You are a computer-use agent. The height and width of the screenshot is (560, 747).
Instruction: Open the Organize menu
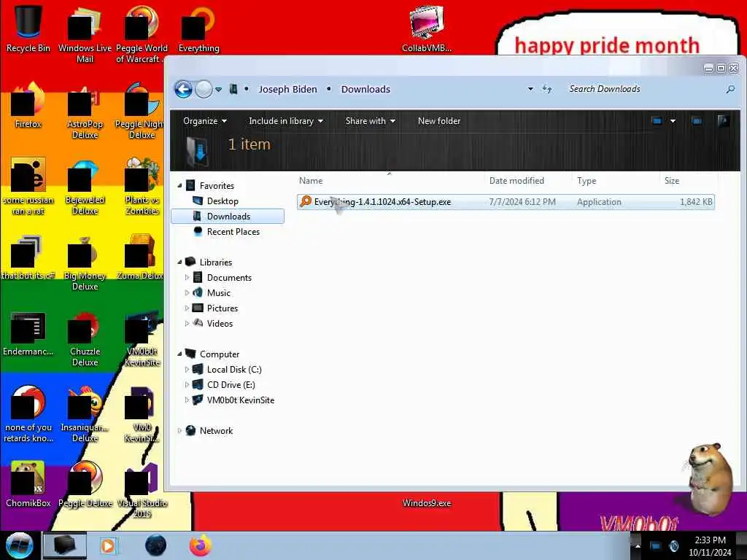pos(205,121)
